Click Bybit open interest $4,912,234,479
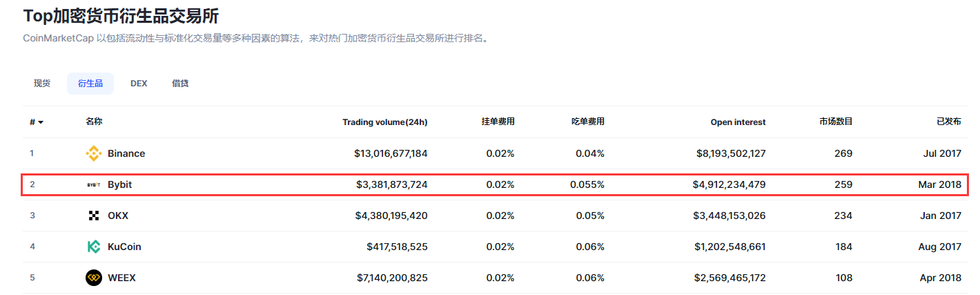 click(729, 184)
